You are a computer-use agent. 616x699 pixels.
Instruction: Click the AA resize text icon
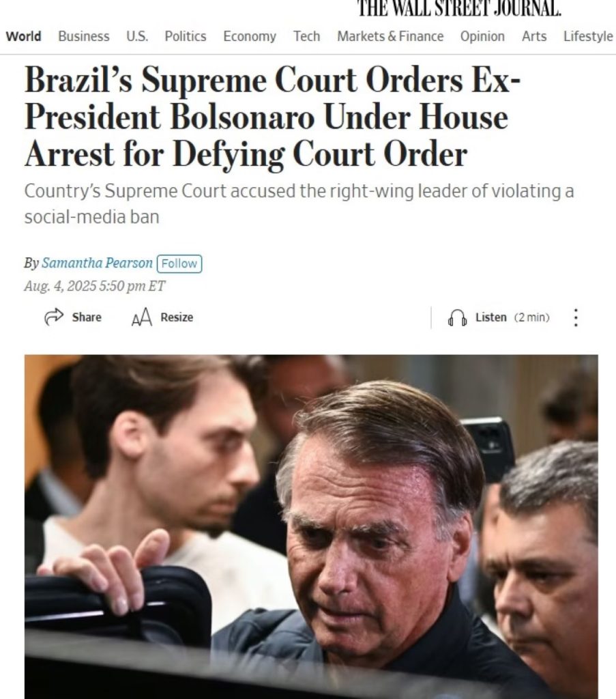[142, 317]
